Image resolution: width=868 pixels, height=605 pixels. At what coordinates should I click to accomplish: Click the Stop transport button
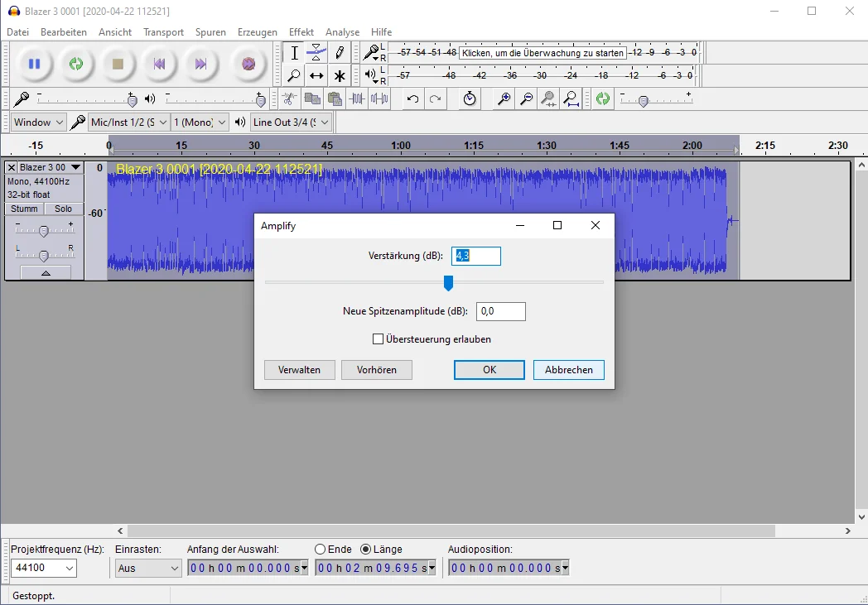click(118, 64)
